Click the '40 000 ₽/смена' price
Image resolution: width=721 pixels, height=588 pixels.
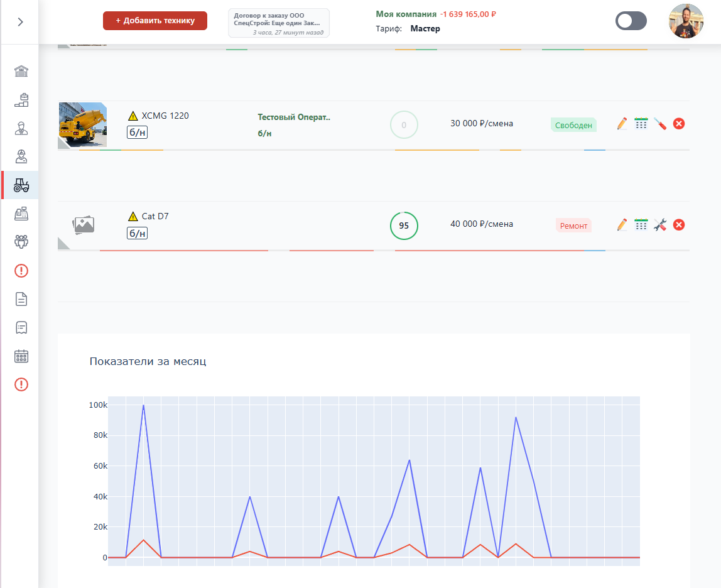[482, 224]
